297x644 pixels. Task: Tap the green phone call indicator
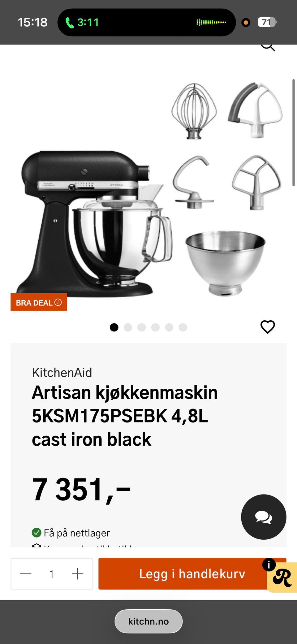[x=82, y=22]
